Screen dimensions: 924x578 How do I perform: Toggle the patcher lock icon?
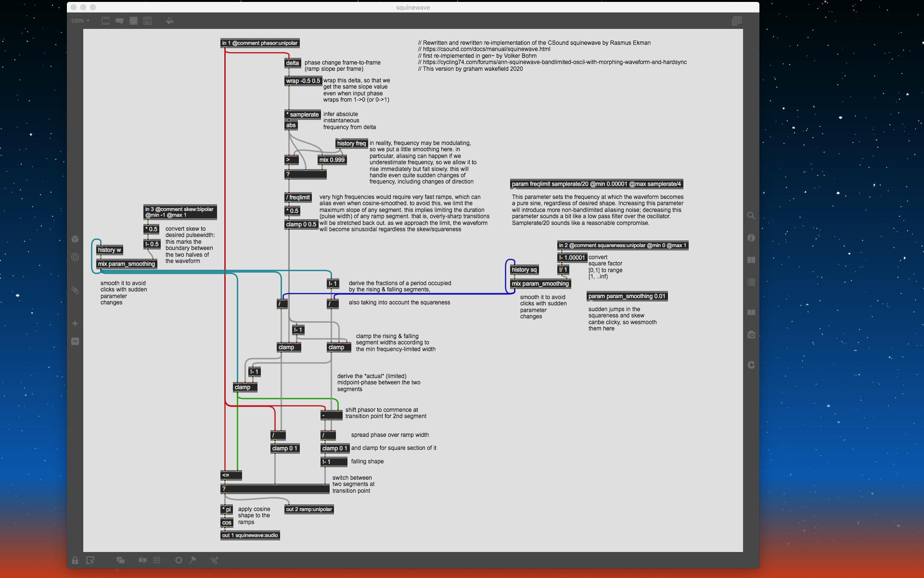pyautogui.click(x=75, y=560)
